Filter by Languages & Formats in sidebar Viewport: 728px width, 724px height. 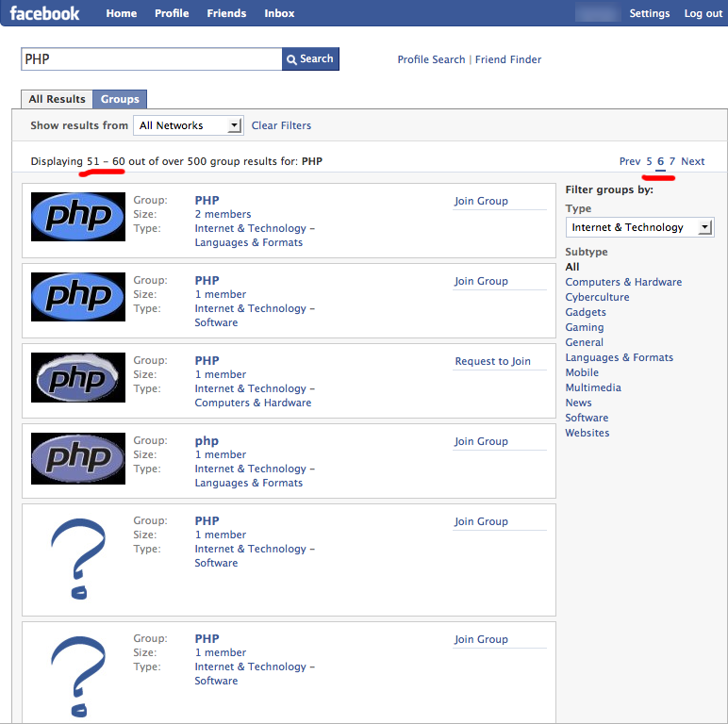[x=619, y=357]
